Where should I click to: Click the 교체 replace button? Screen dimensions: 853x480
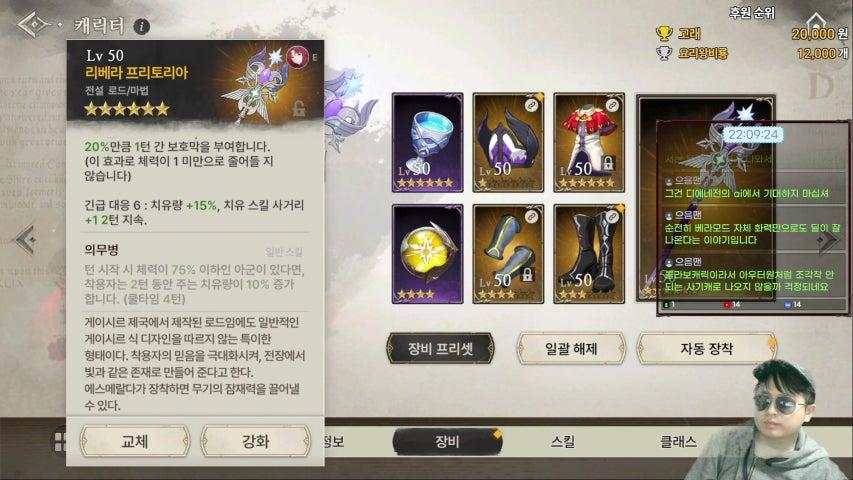tap(134, 441)
